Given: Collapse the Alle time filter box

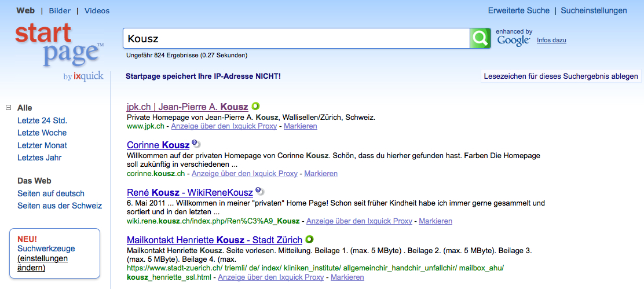Looking at the screenshot, I should pyautogui.click(x=8, y=108).
